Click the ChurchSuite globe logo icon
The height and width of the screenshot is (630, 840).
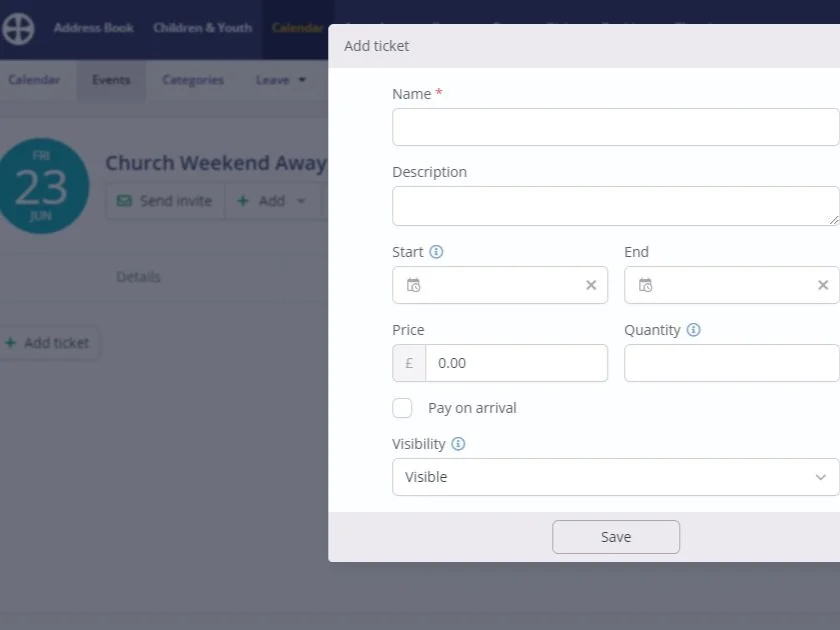tap(18, 28)
